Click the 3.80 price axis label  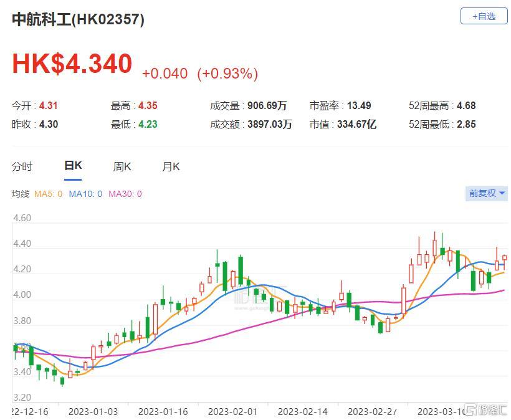pyautogui.click(x=22, y=321)
